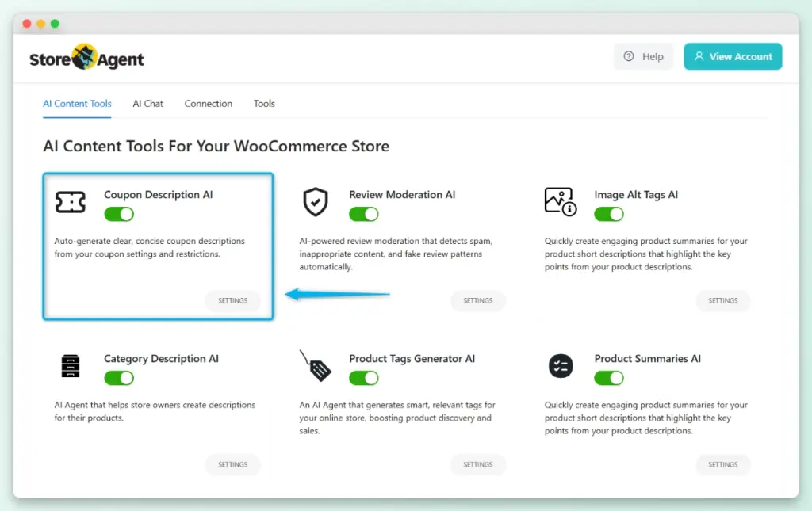
Task: Click the coupon ticket icon on Coupon Description AI
Action: click(71, 201)
